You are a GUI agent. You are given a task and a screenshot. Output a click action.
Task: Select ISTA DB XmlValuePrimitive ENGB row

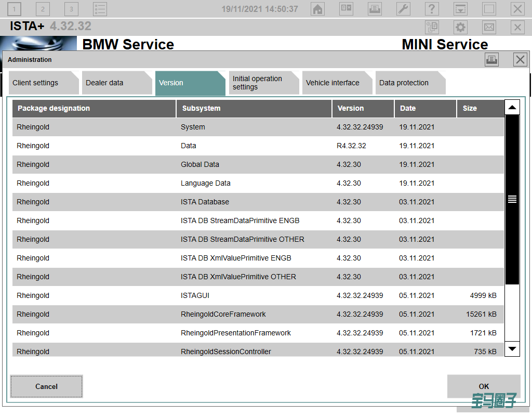(258, 258)
